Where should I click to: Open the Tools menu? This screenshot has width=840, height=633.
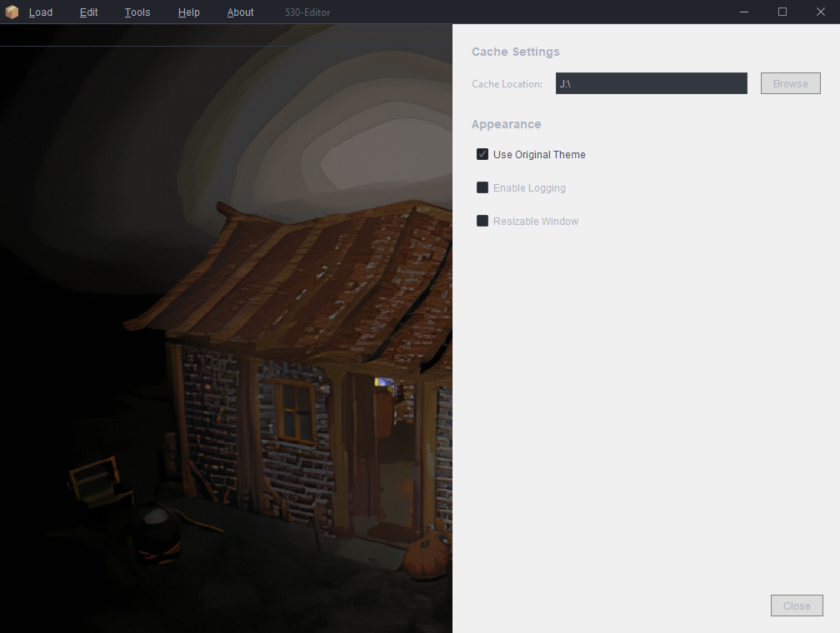pos(137,12)
